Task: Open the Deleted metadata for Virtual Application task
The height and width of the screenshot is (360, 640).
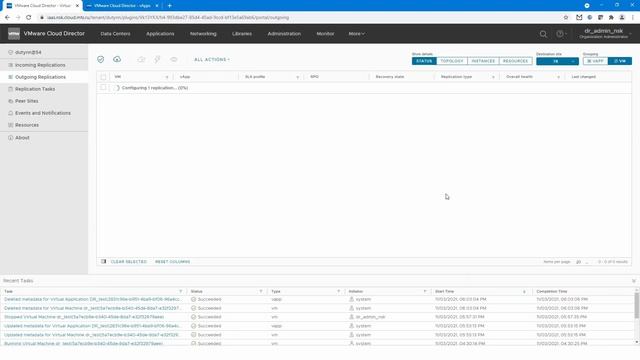Action: [x=92, y=300]
